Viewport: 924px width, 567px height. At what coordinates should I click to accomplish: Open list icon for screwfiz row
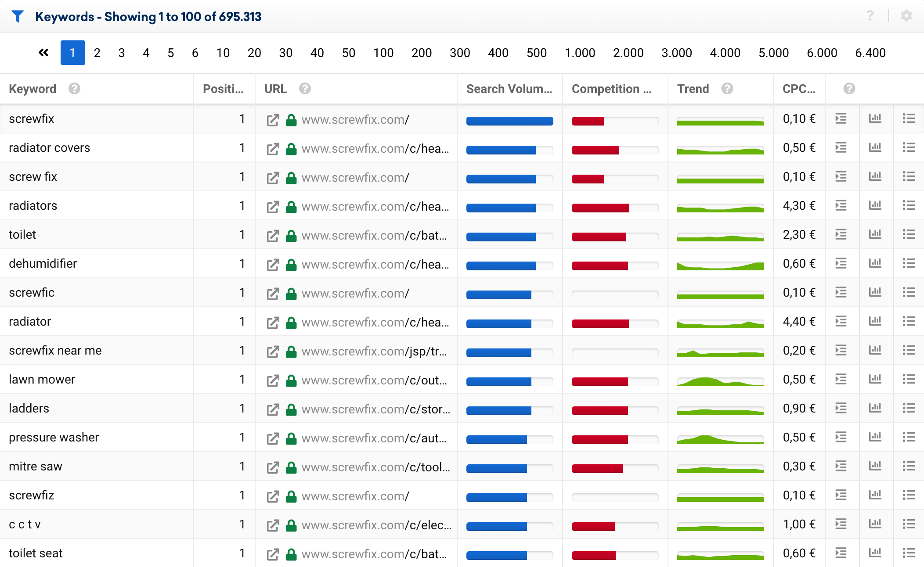(x=909, y=495)
